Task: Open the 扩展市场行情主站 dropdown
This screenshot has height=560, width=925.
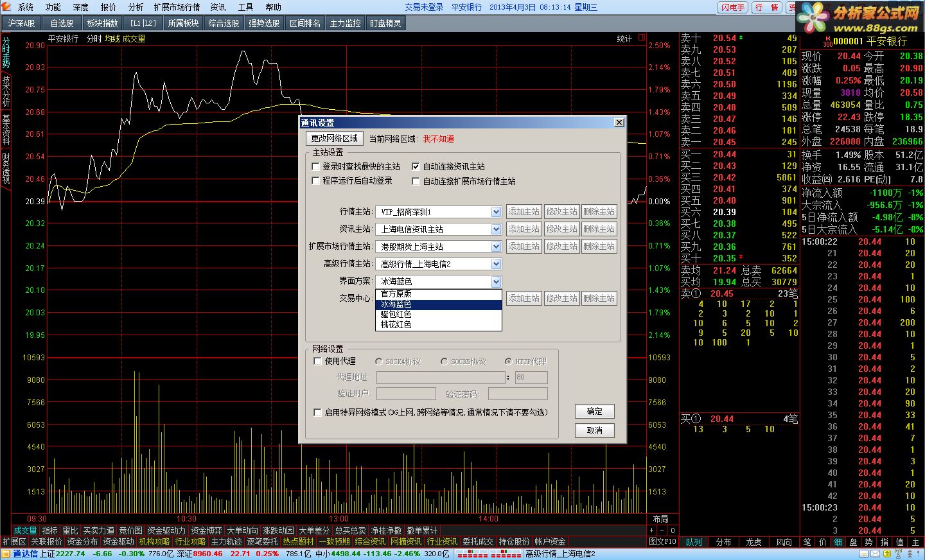Action: point(496,247)
